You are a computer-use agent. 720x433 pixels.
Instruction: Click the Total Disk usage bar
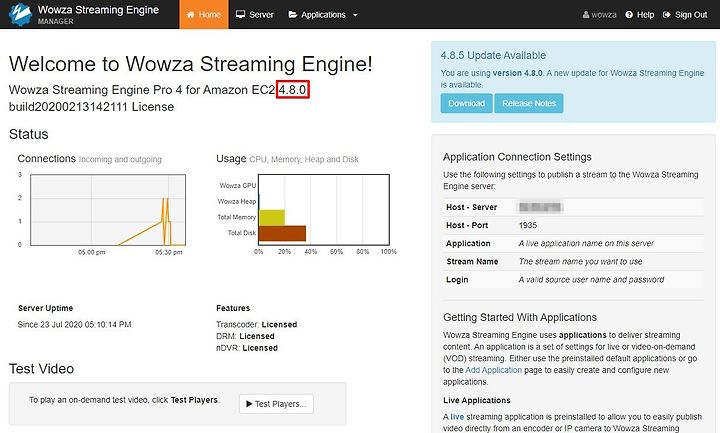coord(282,233)
